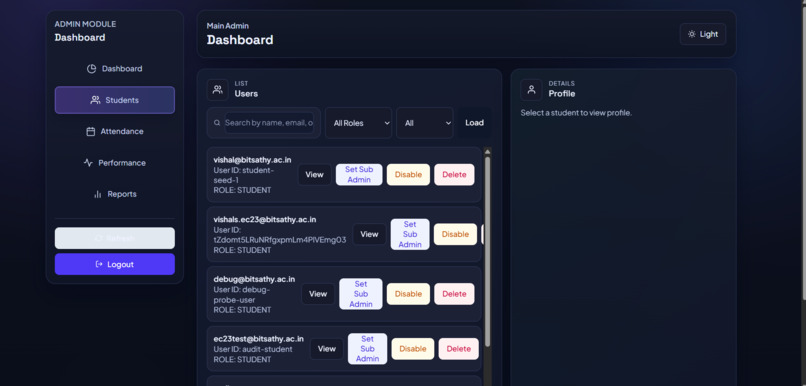Viewport: 806px width, 386px height.
Task: Click the Refresh button in sidebar
Action: 115,238
